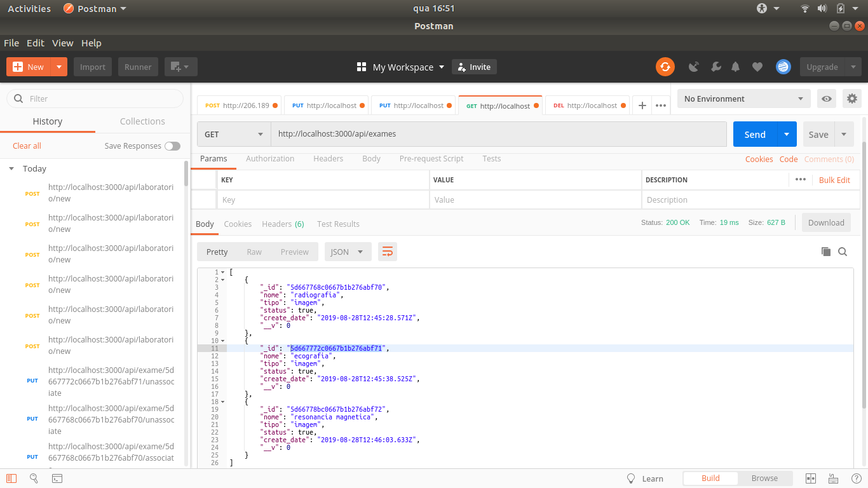Toggle the sidebar icon in the status bar
The width and height of the screenshot is (868, 488).
11,478
